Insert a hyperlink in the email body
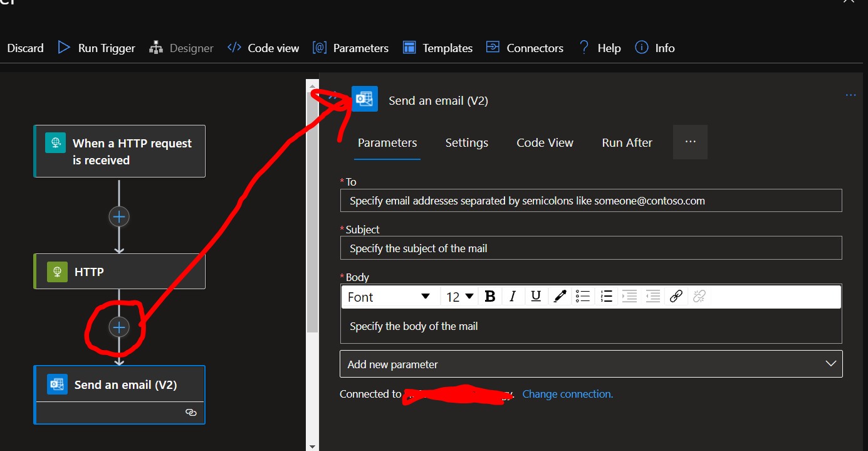 (676, 295)
